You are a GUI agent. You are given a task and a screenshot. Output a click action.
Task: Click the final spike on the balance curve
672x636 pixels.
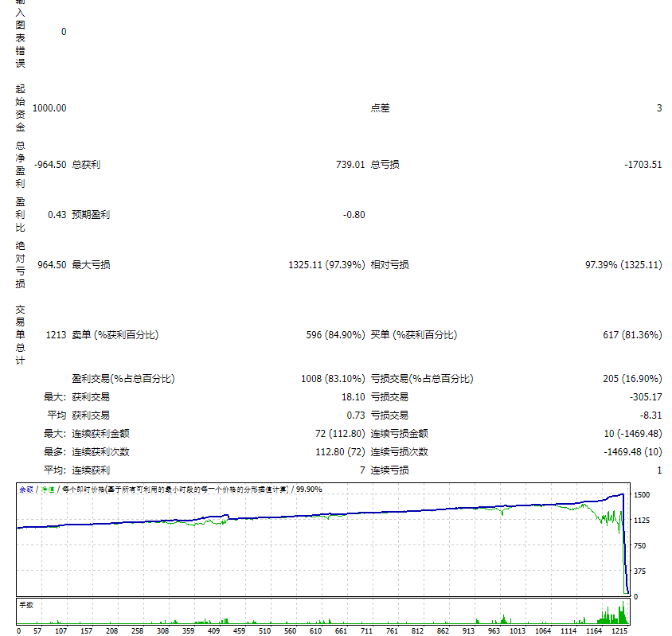pos(623,494)
